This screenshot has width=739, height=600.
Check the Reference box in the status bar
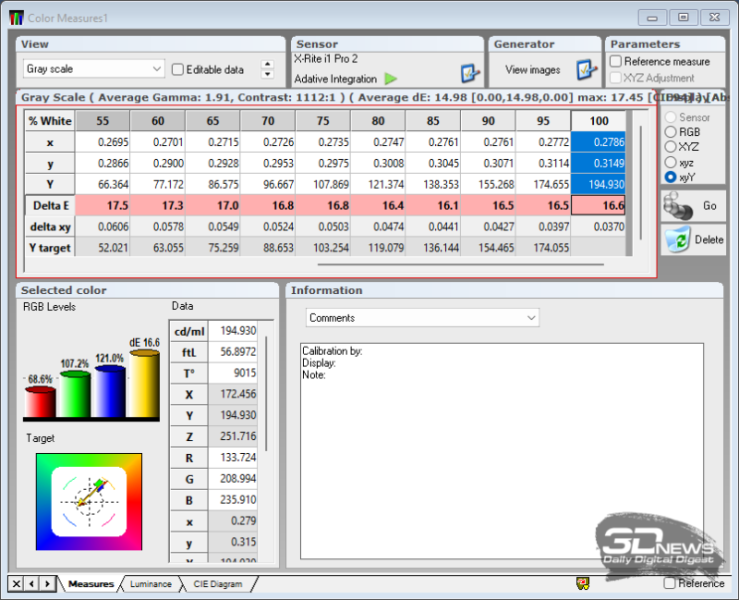coord(669,583)
